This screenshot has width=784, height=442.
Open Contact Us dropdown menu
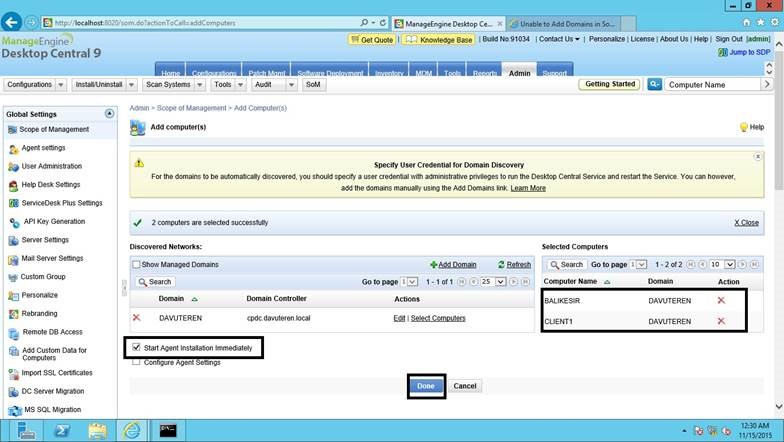559,39
